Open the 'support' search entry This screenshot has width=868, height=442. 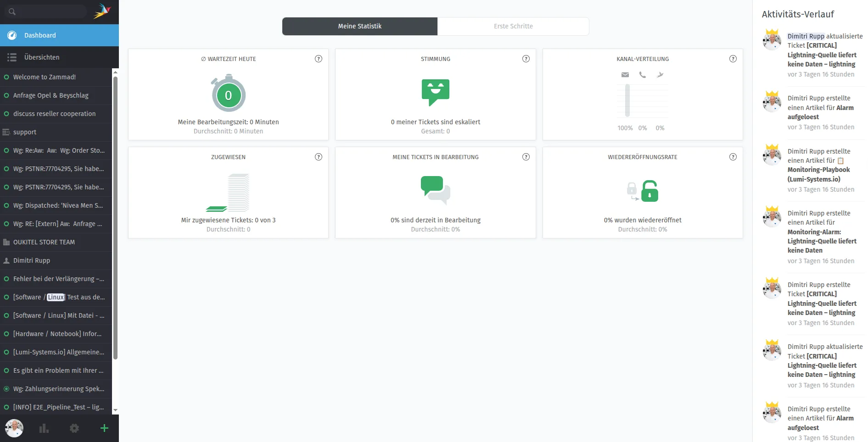coord(56,132)
